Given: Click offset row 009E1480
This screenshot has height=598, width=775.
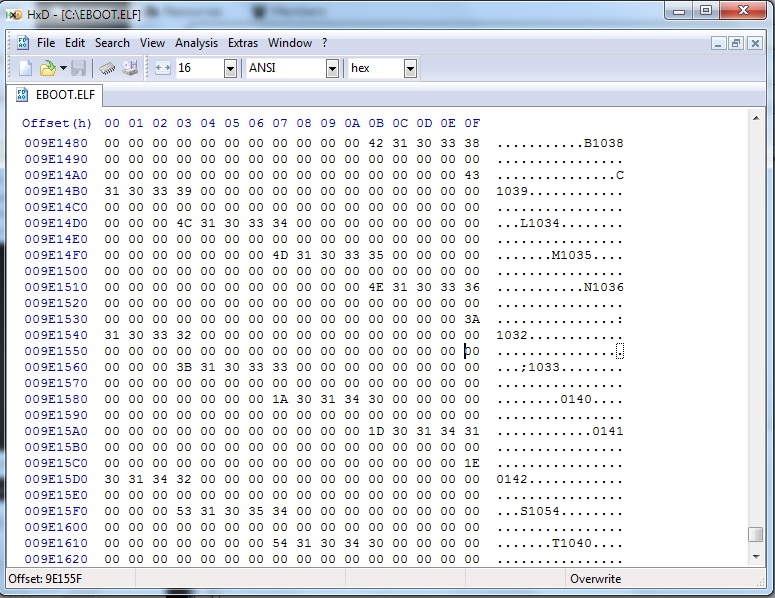Looking at the screenshot, I should pos(56,143).
